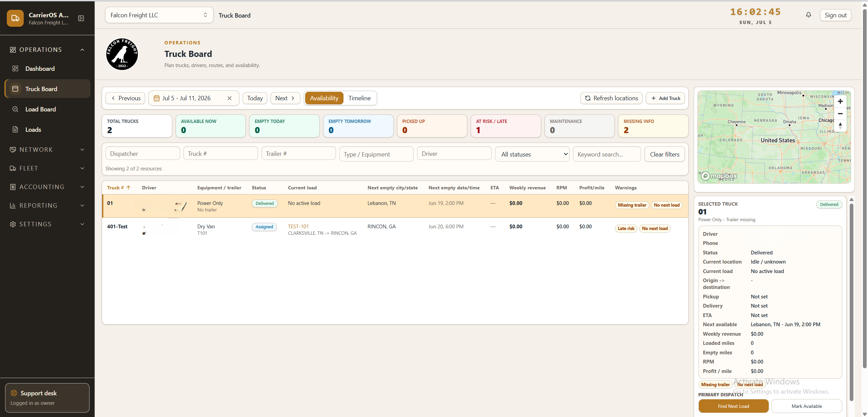
Task: Expand the Fleet section
Action: 47,168
